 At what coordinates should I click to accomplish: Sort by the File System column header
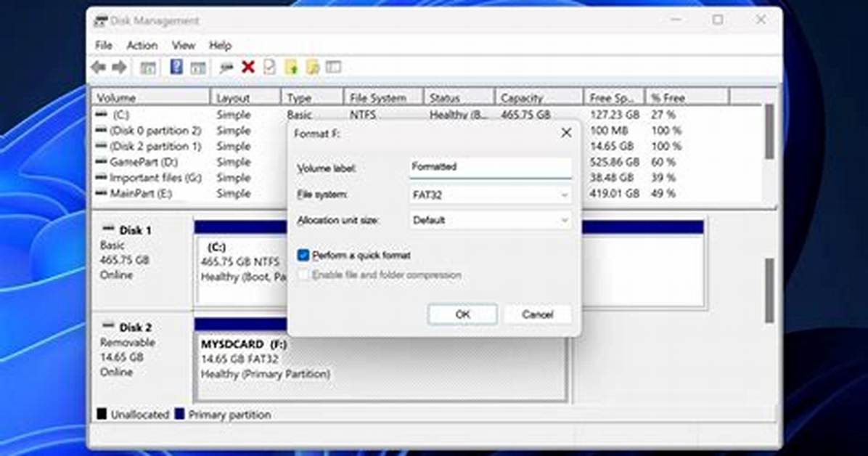click(x=384, y=97)
